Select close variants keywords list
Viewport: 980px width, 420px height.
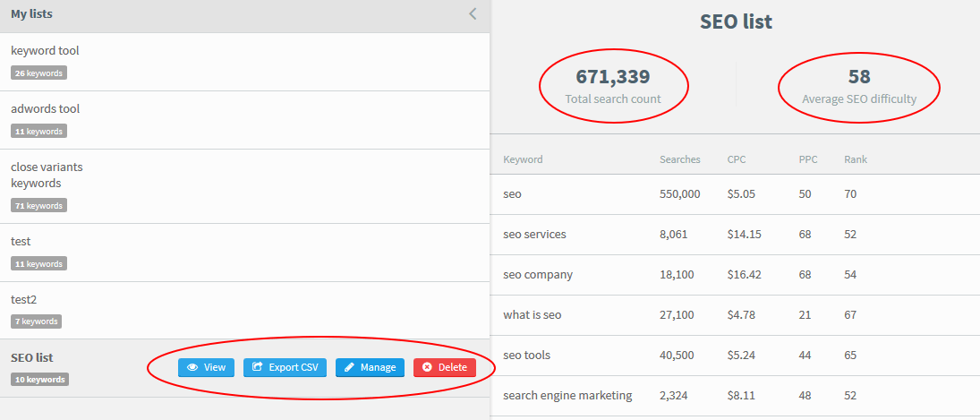245,186
